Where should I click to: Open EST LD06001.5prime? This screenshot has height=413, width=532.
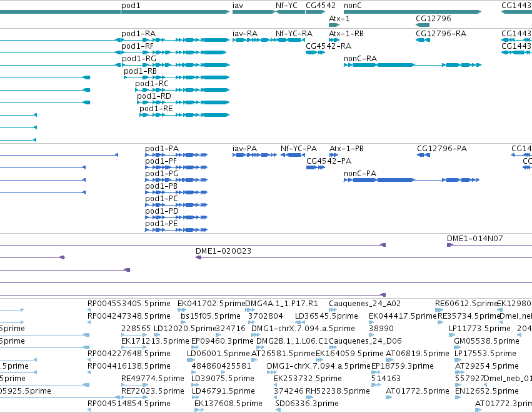pos(218,354)
